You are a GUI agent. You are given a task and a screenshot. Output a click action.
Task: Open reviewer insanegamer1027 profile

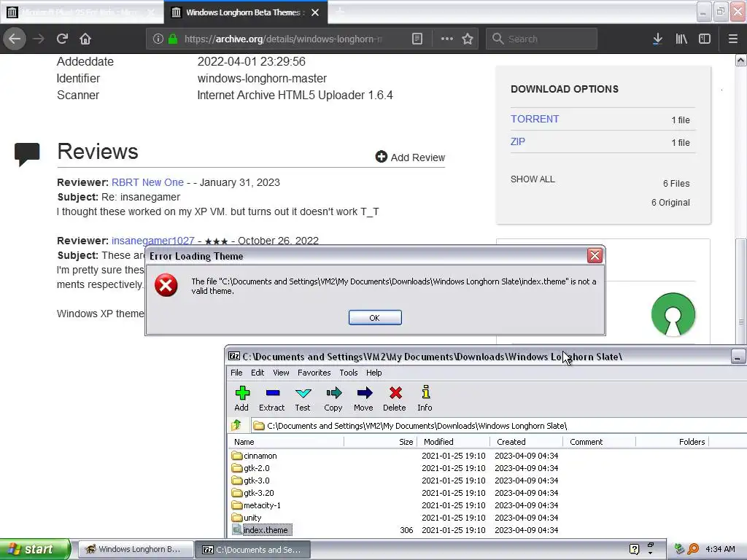point(153,241)
